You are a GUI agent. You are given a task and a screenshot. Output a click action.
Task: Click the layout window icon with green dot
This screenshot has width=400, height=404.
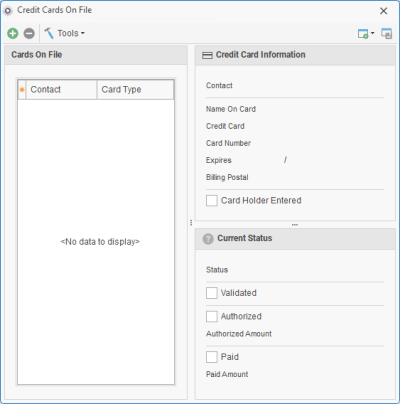tap(363, 33)
